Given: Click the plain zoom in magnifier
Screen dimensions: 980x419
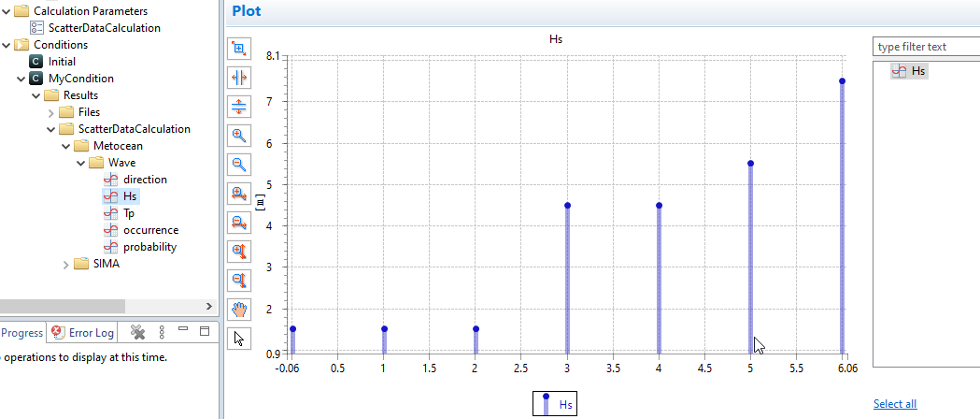Looking at the screenshot, I should 240,135.
